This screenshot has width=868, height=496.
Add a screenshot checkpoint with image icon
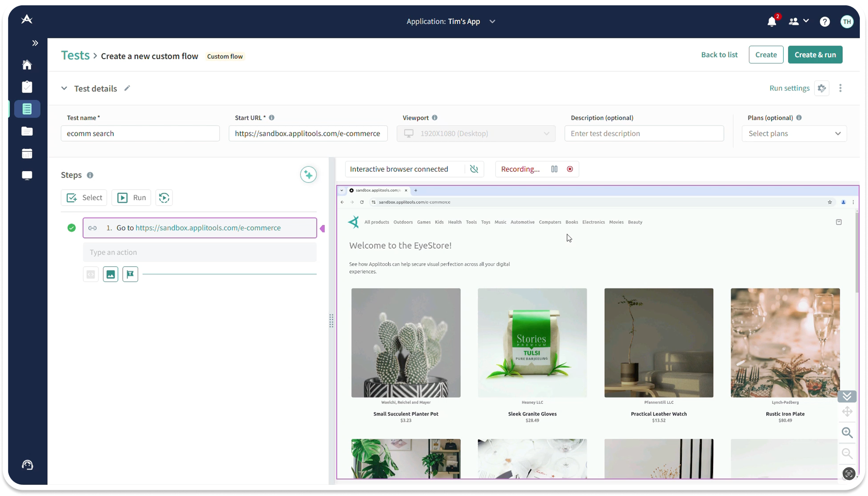(110, 274)
